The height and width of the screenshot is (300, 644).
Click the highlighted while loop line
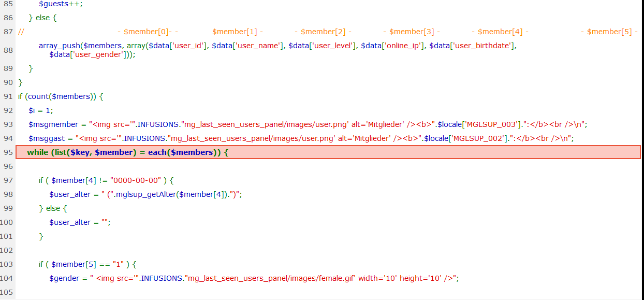328,152
